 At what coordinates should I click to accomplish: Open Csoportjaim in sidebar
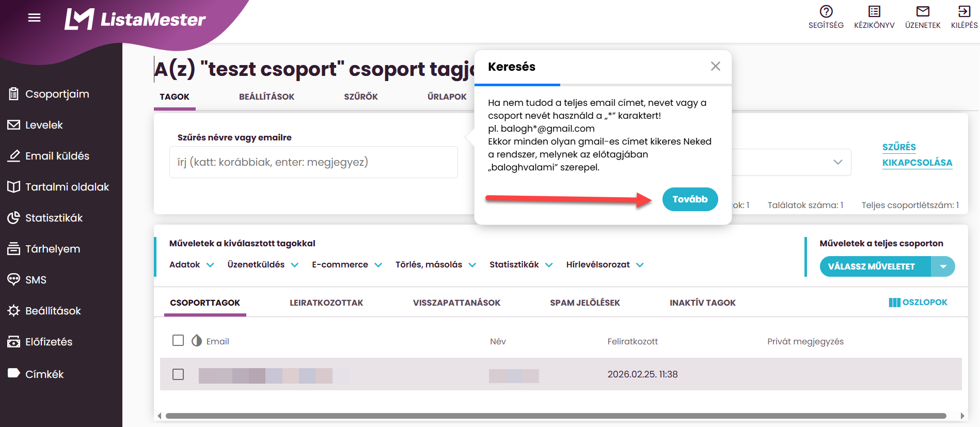click(49, 94)
